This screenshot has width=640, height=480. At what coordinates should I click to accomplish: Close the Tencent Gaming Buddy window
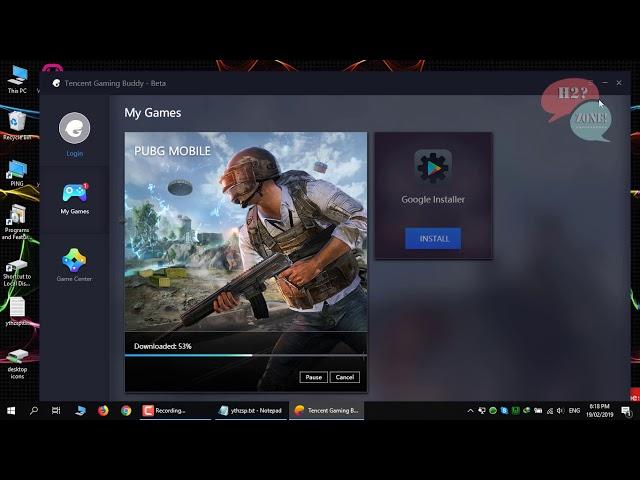[619, 83]
